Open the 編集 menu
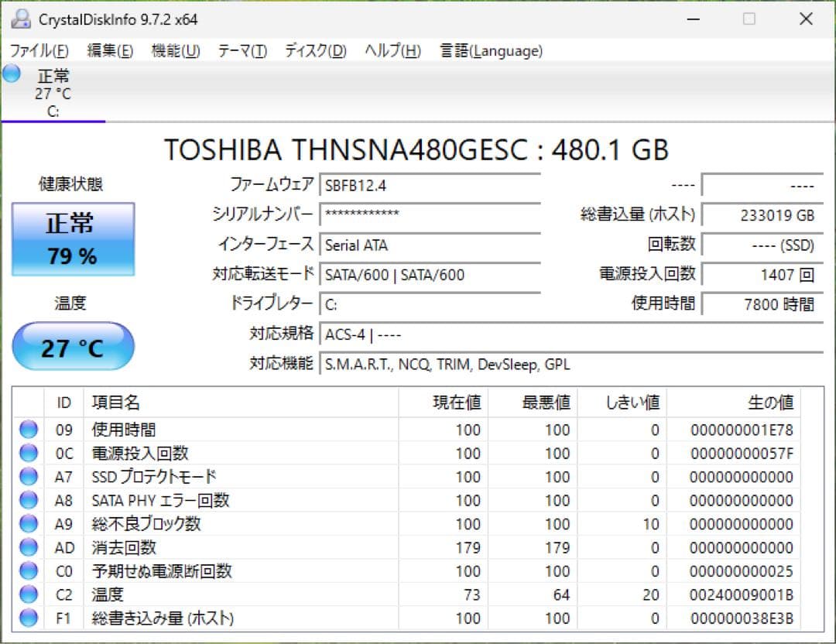Image resolution: width=836 pixels, height=644 pixels. pyautogui.click(x=110, y=50)
